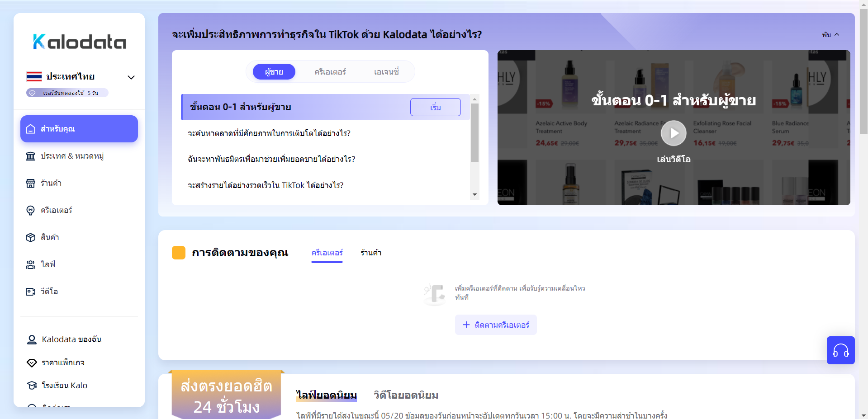Open the ร้านค้า page from the sidebar
This screenshot has height=419, width=868.
(x=51, y=183)
